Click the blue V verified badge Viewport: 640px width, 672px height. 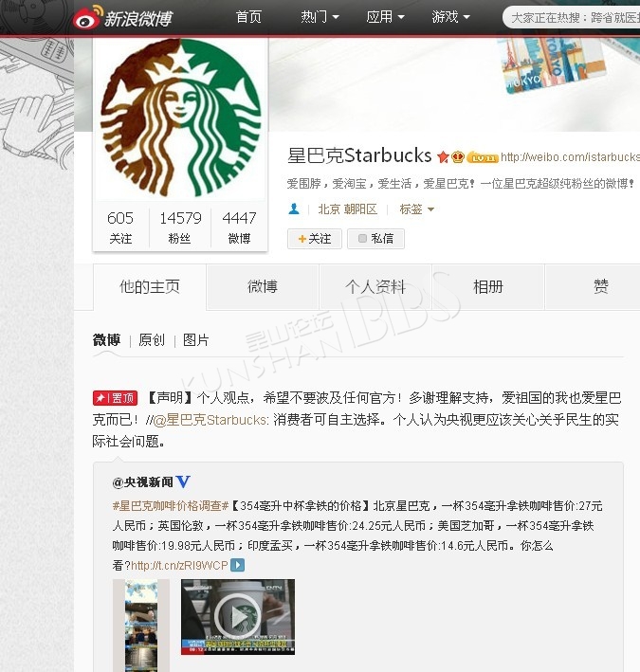coord(183,481)
